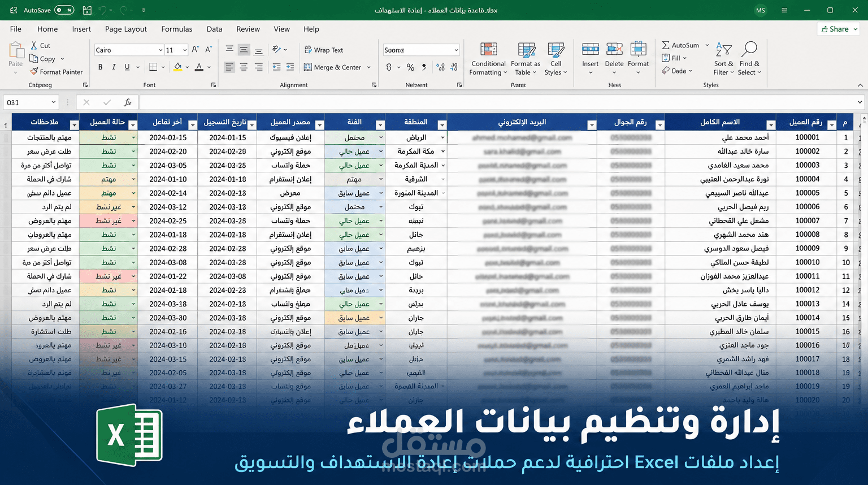
Task: Click the MS account avatar
Action: tap(761, 10)
